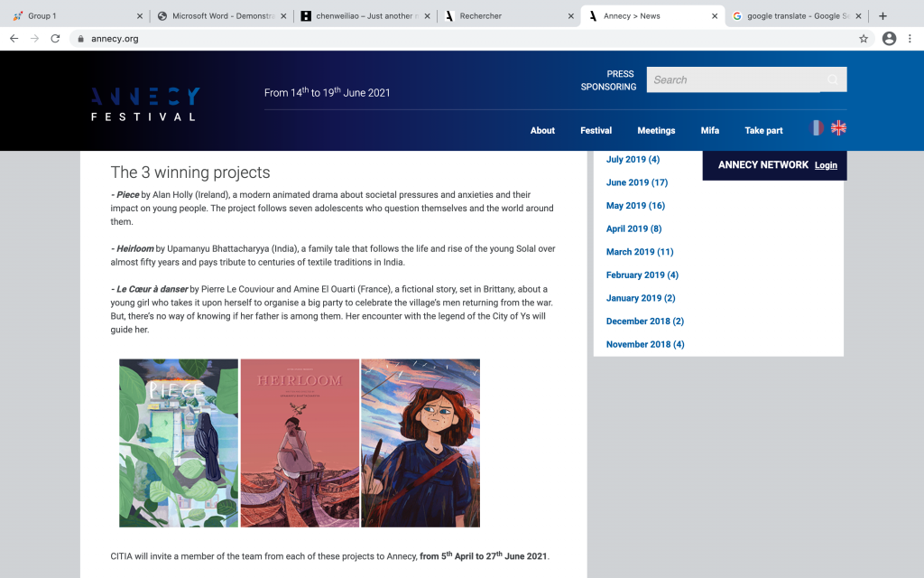Click the Annecy Network Login link
The height and width of the screenshot is (578, 924).
click(x=826, y=165)
